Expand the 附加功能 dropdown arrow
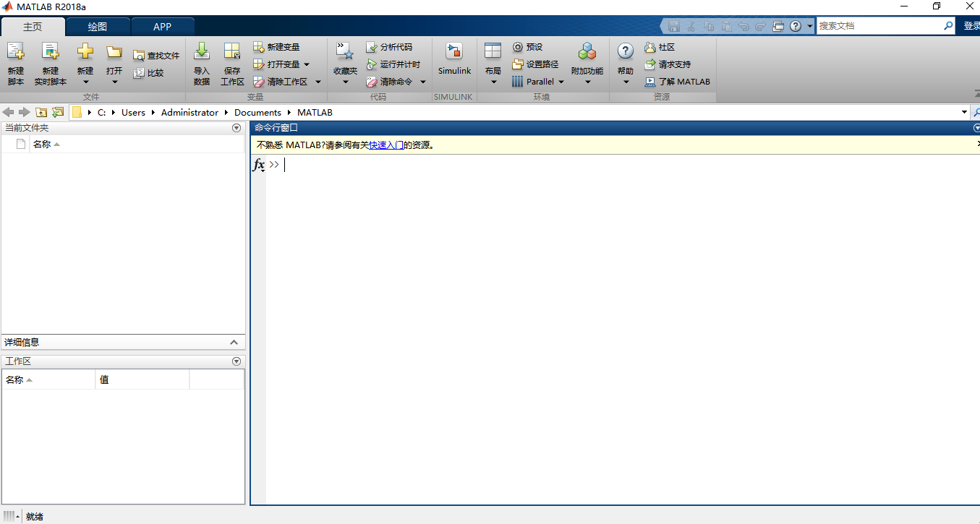The height and width of the screenshot is (524, 980). [x=587, y=82]
